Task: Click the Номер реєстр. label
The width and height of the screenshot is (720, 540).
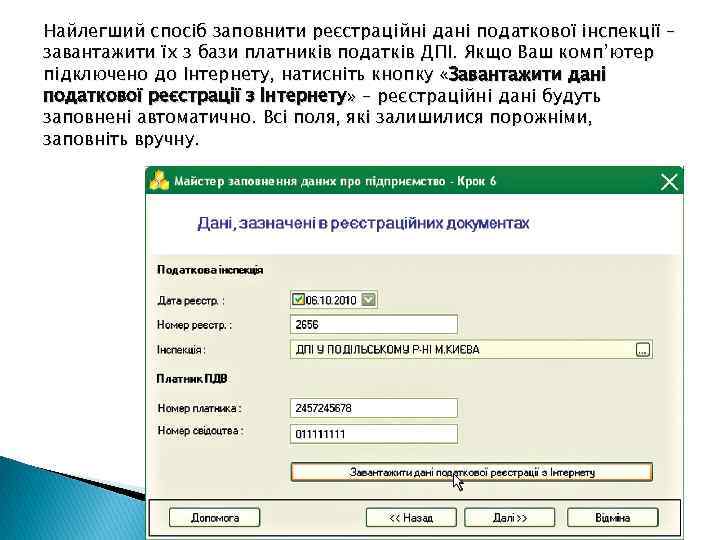Action: point(194,325)
